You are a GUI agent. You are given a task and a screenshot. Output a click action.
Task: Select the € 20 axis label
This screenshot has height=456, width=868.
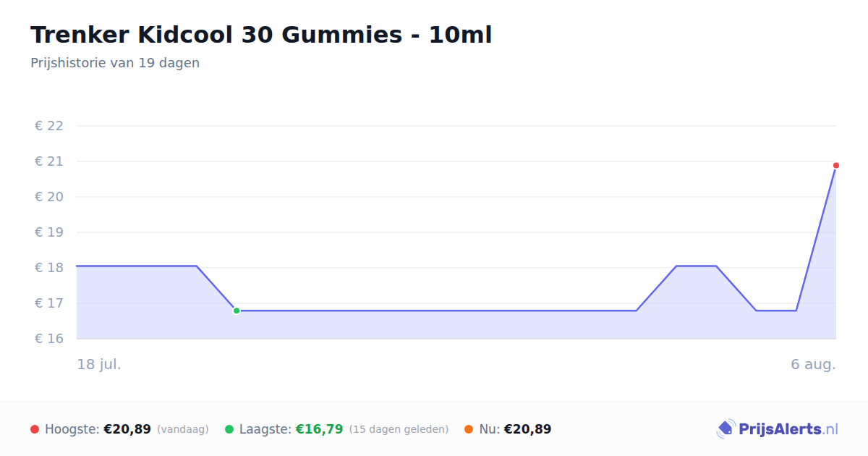tap(49, 197)
